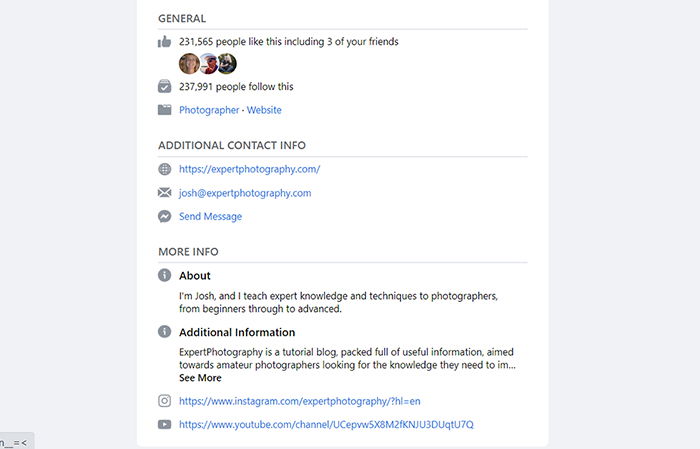Click the third friend's profile picture
The height and width of the screenshot is (449, 700).
228,63
